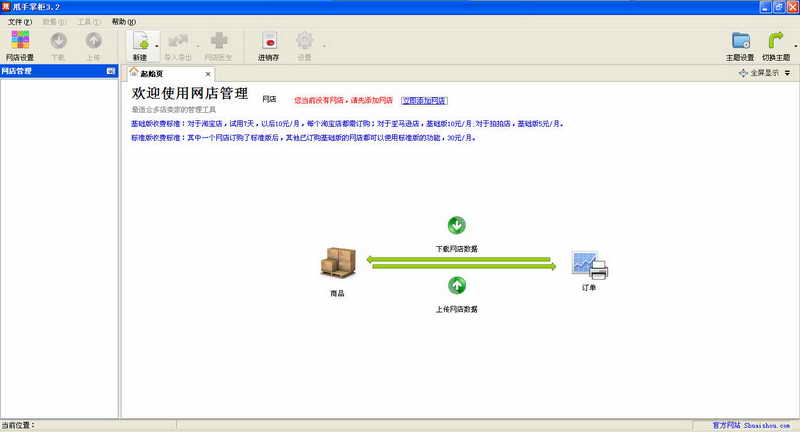Open 主题设置 folder icon
This screenshot has height=432, width=800.
[x=740, y=40]
